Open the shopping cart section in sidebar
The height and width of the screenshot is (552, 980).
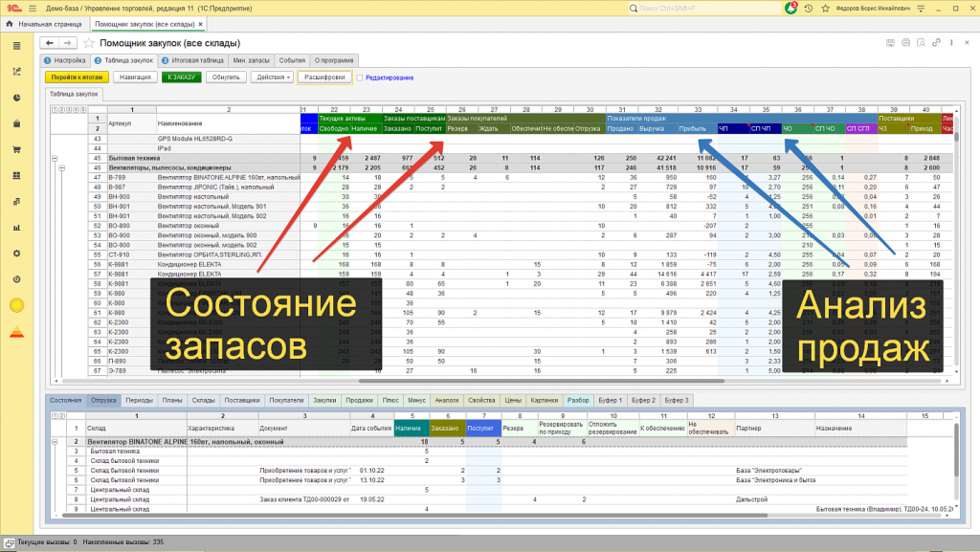pos(17,149)
